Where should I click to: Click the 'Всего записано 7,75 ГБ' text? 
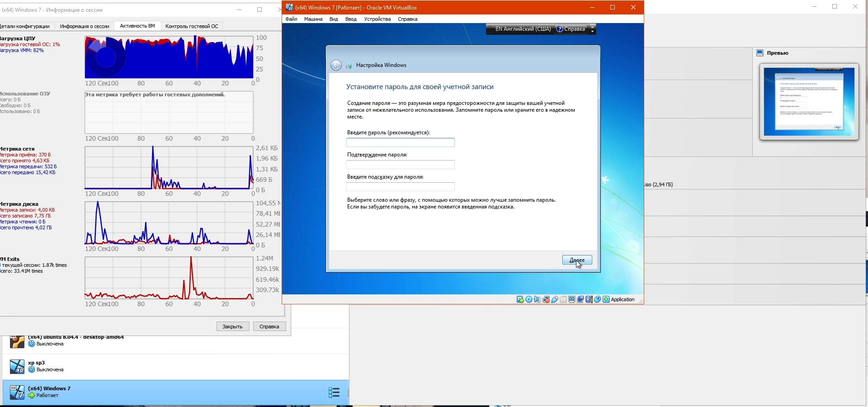point(26,216)
